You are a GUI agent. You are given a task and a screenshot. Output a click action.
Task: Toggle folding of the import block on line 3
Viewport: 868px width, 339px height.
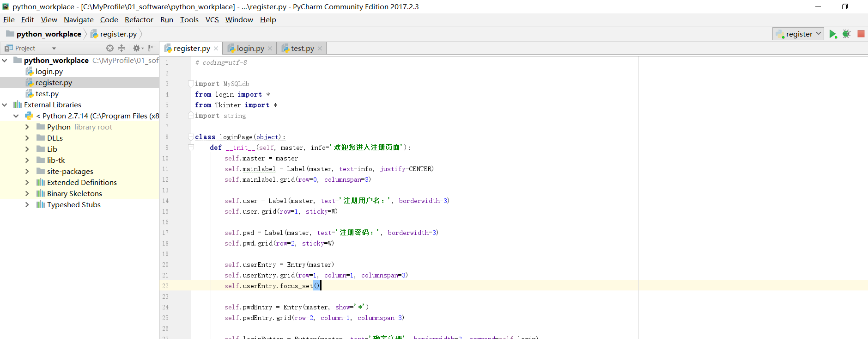191,84
